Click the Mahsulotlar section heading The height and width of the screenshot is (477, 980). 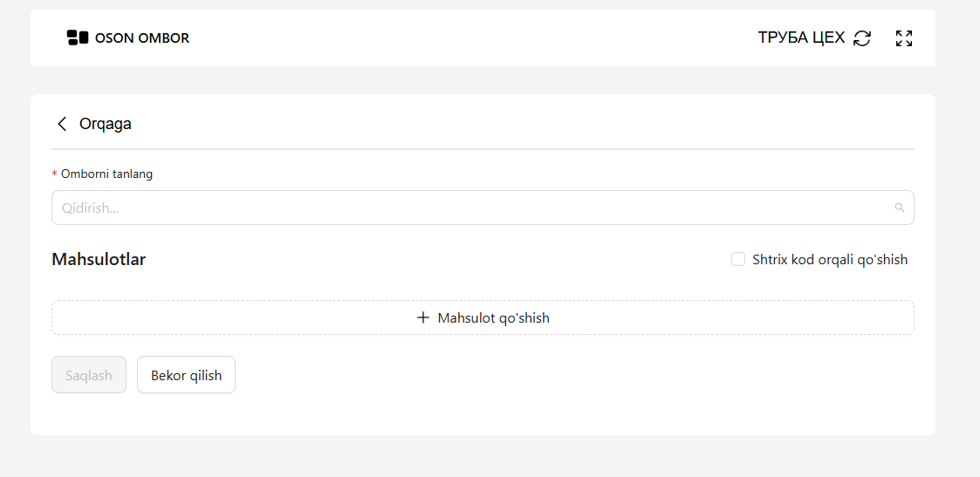tap(99, 259)
